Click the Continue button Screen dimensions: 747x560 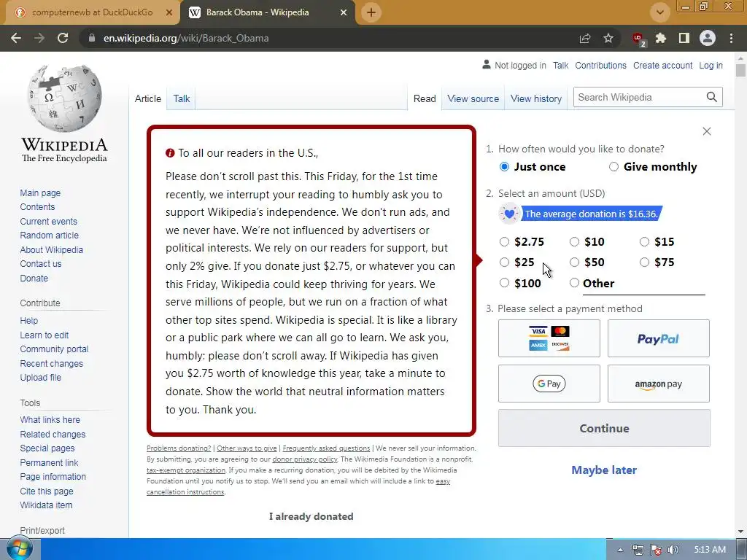point(604,429)
